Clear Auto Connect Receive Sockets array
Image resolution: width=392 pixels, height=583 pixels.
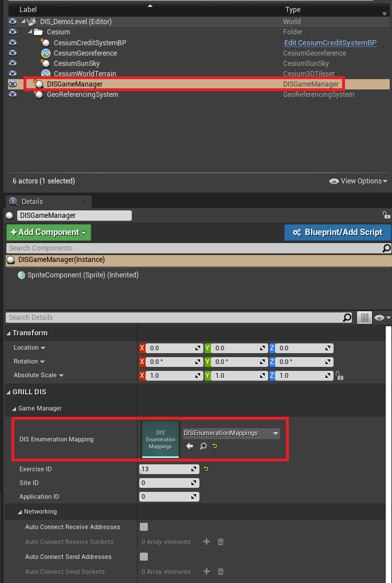point(220,542)
